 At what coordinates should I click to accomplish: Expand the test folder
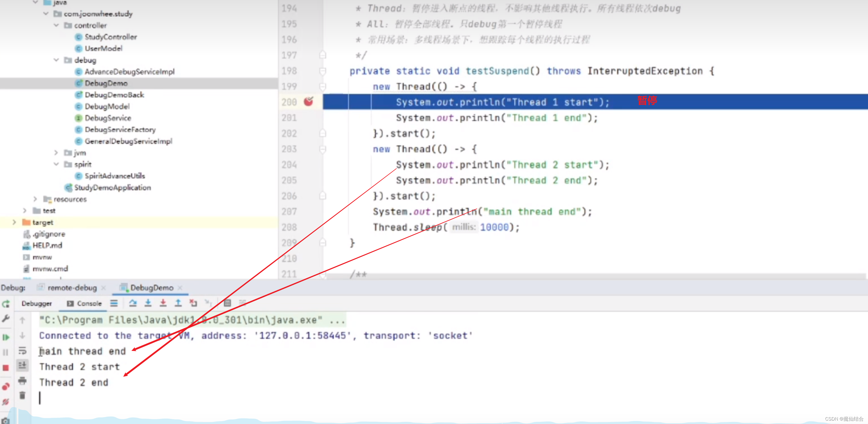point(24,211)
